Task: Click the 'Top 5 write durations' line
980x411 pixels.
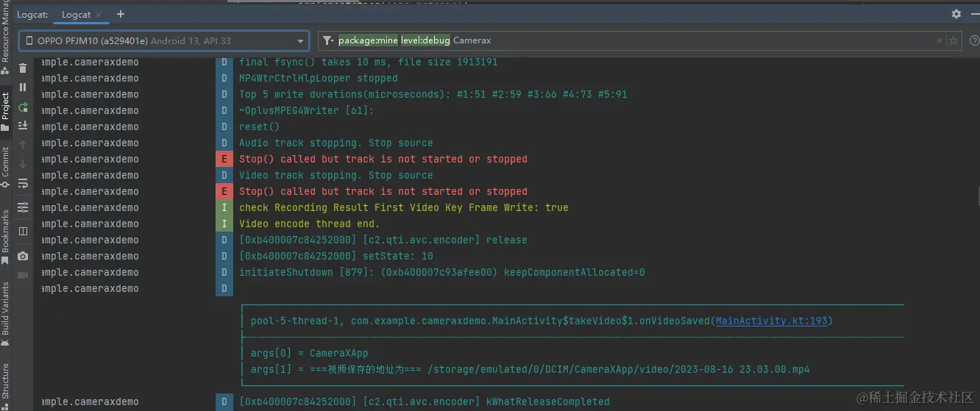Action: point(433,94)
